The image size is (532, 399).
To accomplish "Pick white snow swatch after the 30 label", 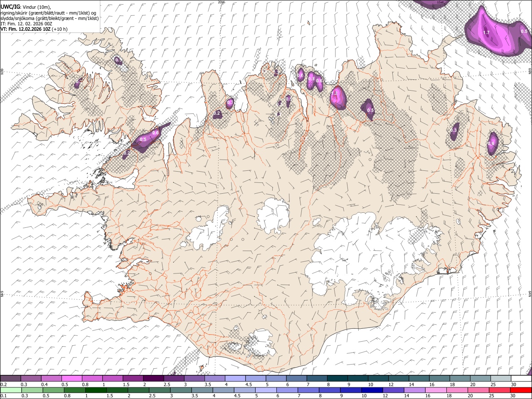I will tap(521, 378).
